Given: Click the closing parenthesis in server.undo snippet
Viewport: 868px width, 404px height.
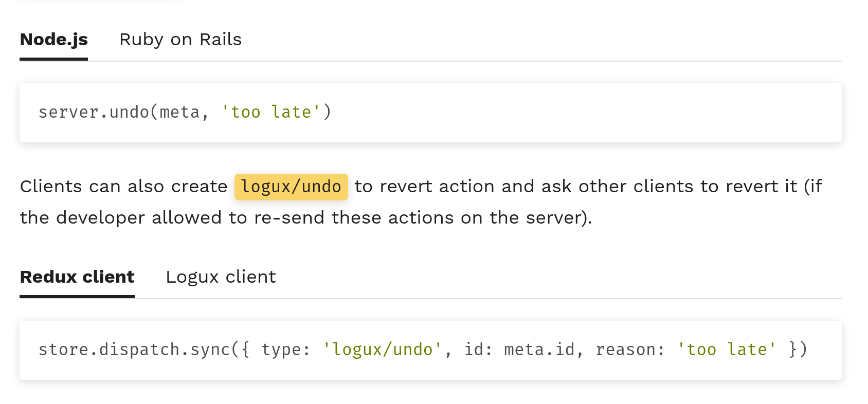Looking at the screenshot, I should coord(328,112).
